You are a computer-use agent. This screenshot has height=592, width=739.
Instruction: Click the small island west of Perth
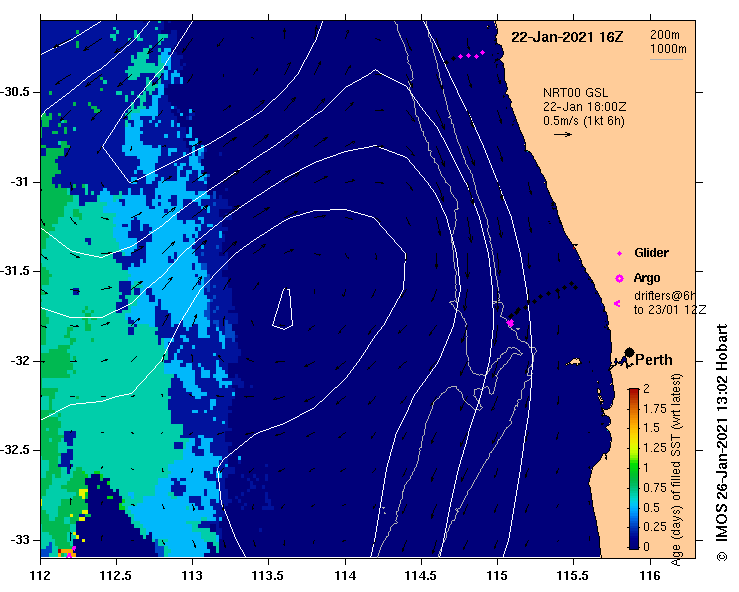point(573,362)
